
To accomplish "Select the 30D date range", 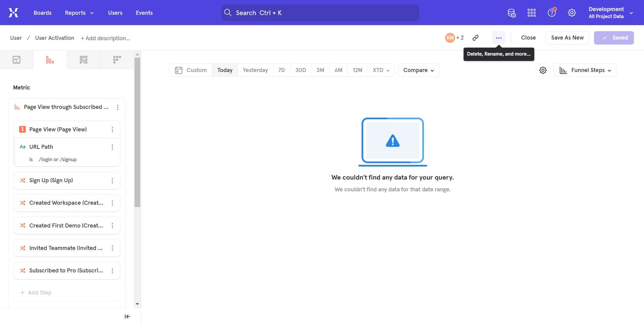I will (x=301, y=70).
